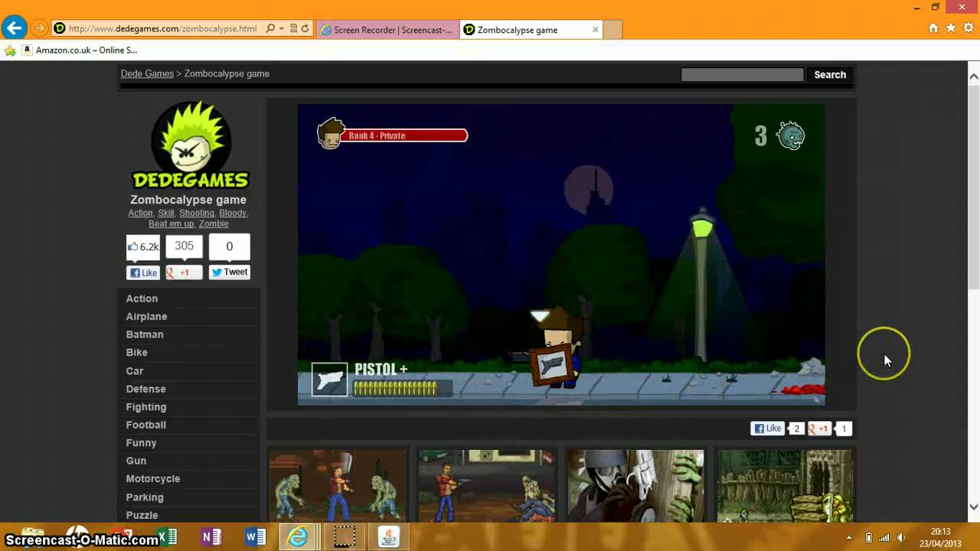This screenshot has width=980, height=551.
Task: Open the Defense category
Action: tap(145, 389)
